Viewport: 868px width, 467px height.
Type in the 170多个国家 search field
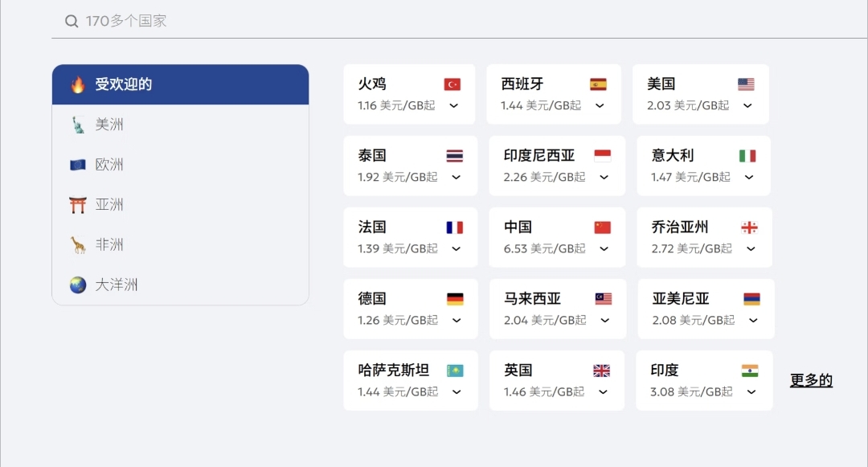[x=402, y=21]
